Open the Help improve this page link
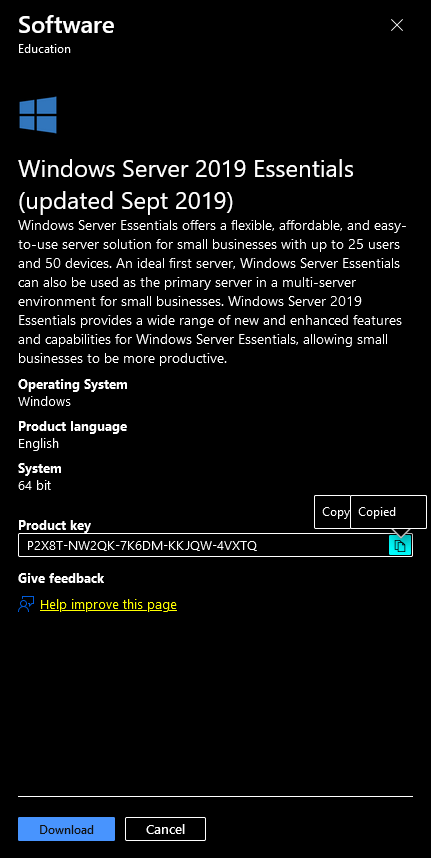 point(108,605)
